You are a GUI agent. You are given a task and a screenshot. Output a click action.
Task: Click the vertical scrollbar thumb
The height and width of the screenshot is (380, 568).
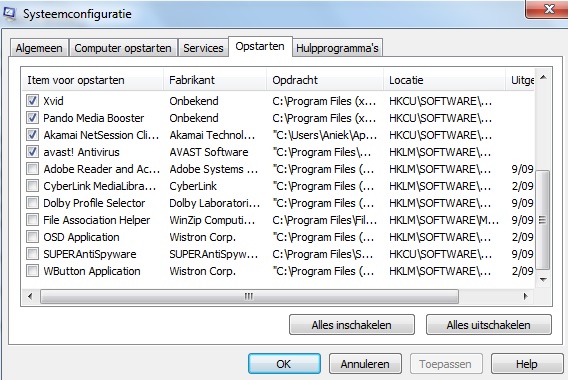coord(543,220)
